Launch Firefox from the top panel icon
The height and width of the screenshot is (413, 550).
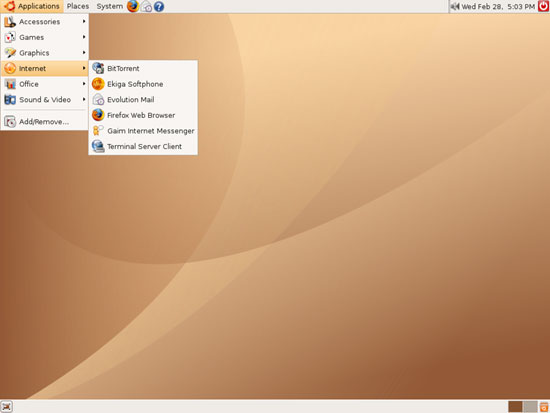[x=133, y=6]
